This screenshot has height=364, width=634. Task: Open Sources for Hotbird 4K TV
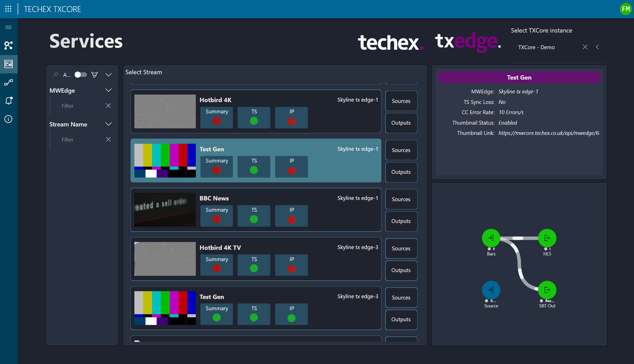tap(401, 248)
